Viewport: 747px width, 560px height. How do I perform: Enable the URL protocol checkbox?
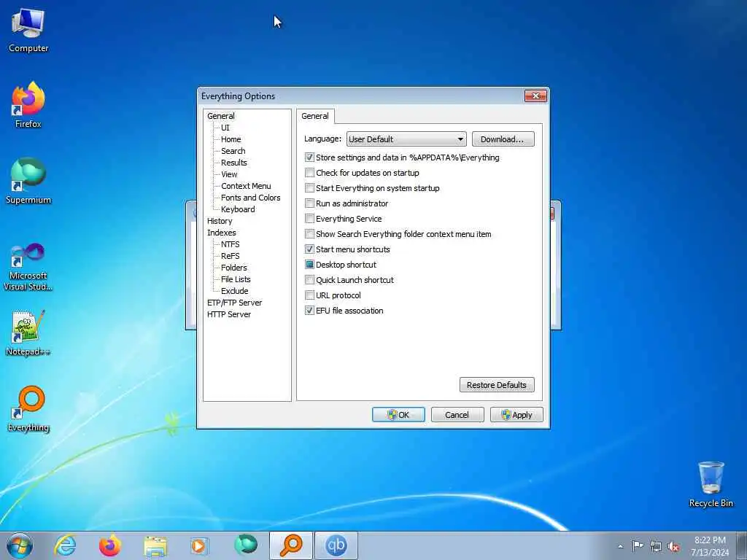309,295
